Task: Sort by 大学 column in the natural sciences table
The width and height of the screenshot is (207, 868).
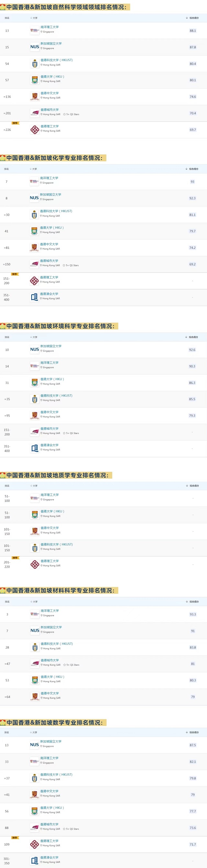Action: coord(34,18)
